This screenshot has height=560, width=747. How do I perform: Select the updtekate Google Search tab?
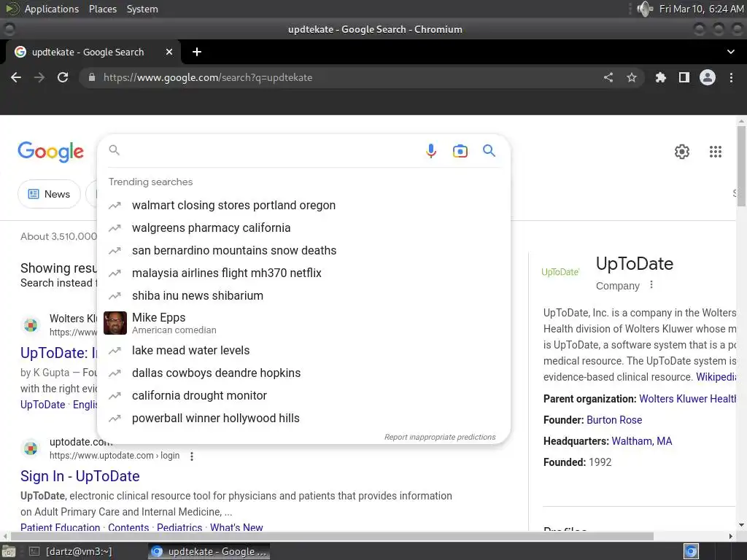[x=93, y=52]
